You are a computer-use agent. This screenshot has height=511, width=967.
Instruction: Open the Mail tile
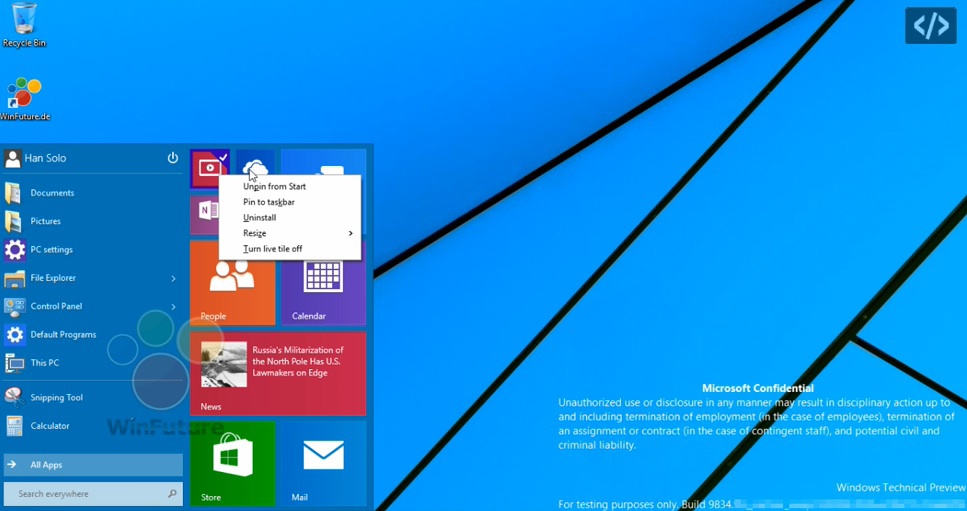(x=323, y=463)
